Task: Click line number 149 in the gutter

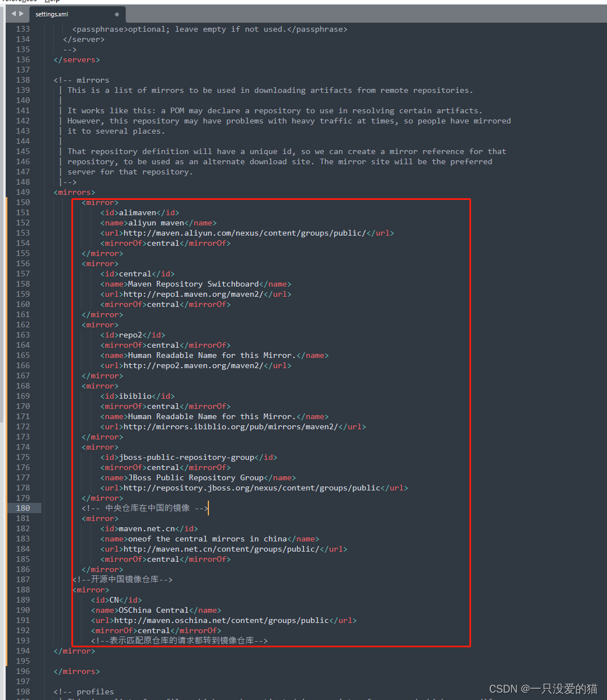Action: [x=23, y=192]
